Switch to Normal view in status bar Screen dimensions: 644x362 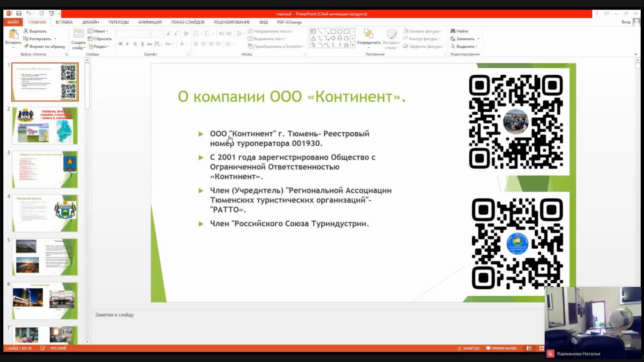click(529, 348)
